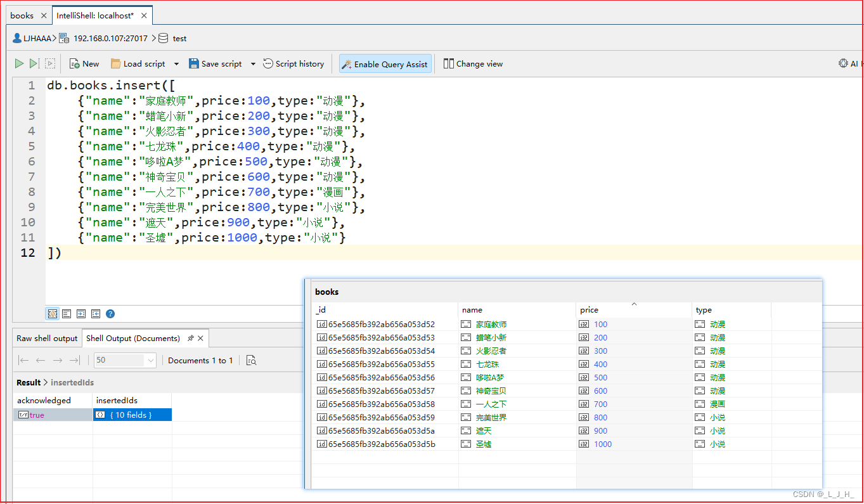Go to last page of results
Image resolution: width=864 pixels, height=504 pixels.
point(74,360)
